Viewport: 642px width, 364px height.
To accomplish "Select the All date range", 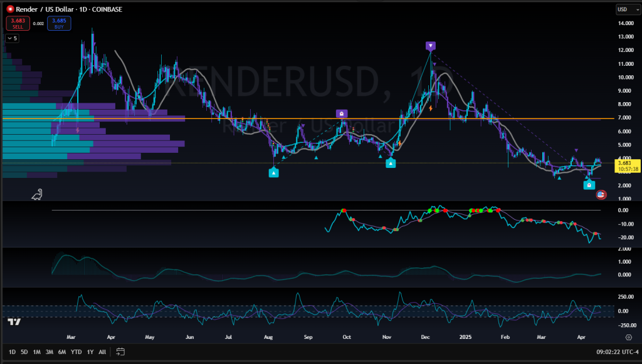I will 102,351.
